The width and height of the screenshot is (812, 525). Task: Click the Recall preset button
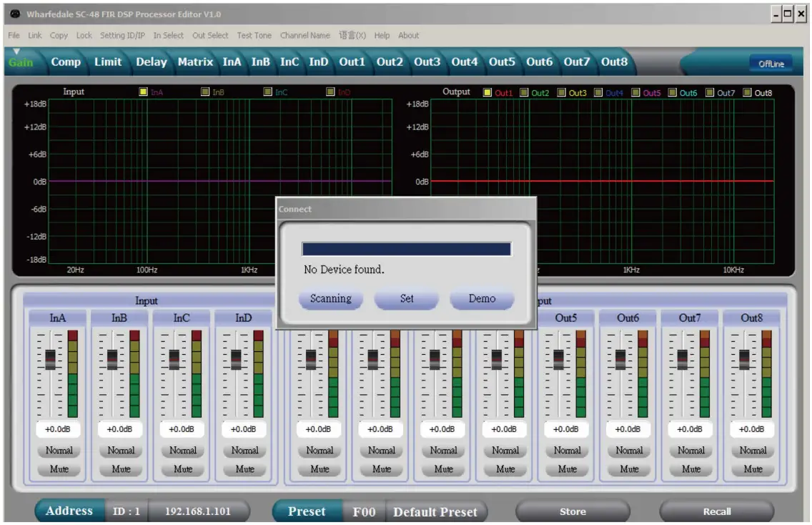click(x=716, y=511)
